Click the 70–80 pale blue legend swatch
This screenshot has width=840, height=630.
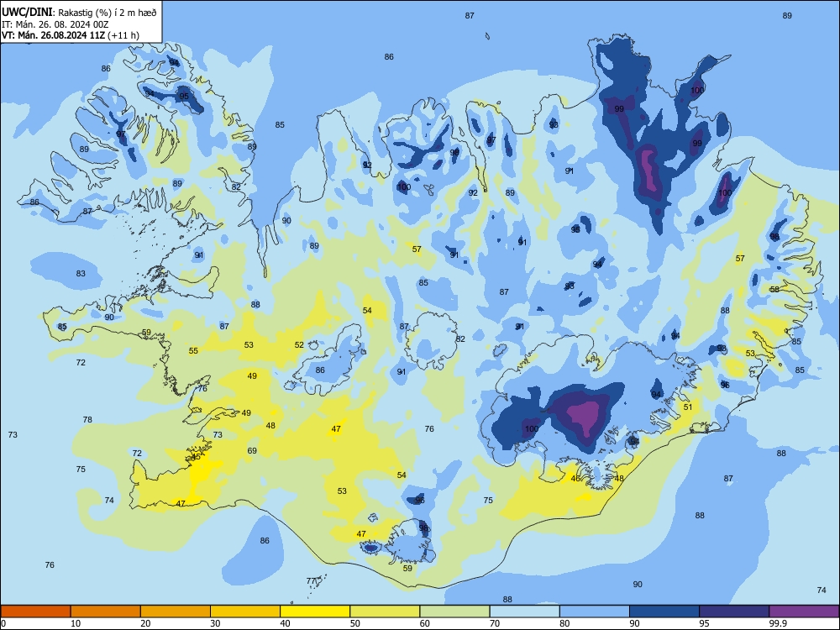tap(525, 612)
